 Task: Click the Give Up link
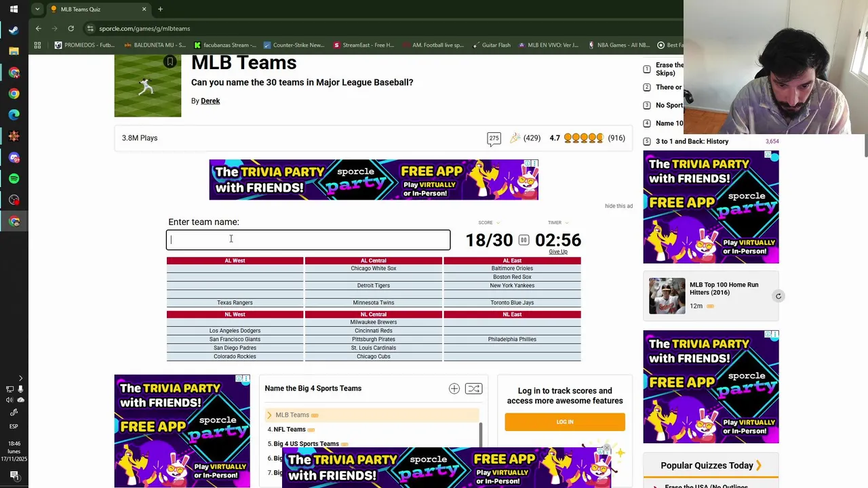[558, 251]
